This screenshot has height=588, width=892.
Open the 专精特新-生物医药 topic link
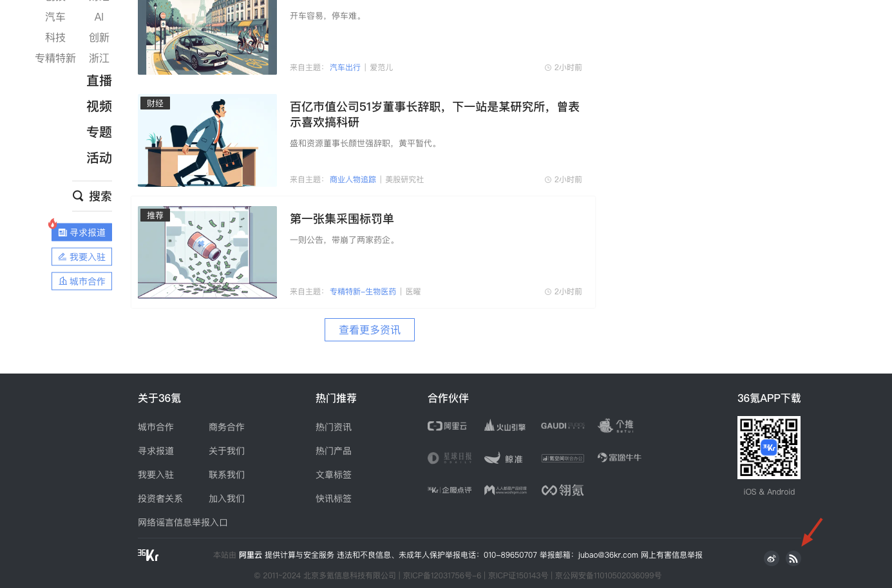pyautogui.click(x=363, y=292)
